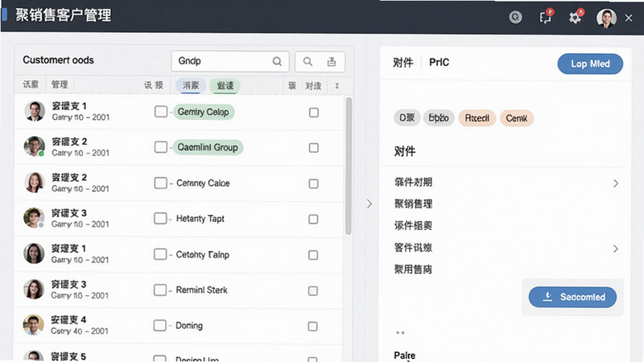The width and height of the screenshot is (644, 362).
Task: Click the Doning text
Action: click(x=189, y=326)
